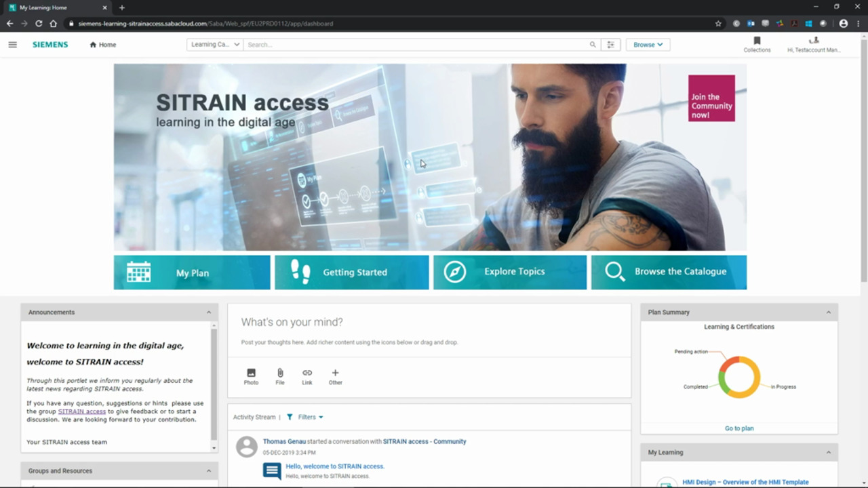
Task: Collapse the Plan Summary panel
Action: click(x=828, y=312)
